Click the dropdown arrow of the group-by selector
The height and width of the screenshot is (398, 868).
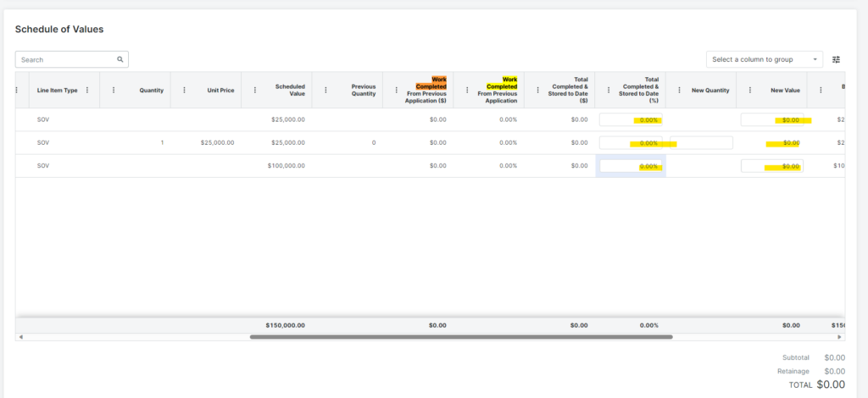(815, 59)
